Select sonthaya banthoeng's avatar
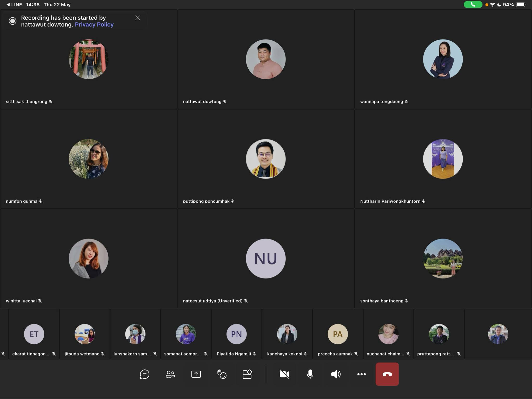Screen dimensions: 532x399 click(x=443, y=258)
